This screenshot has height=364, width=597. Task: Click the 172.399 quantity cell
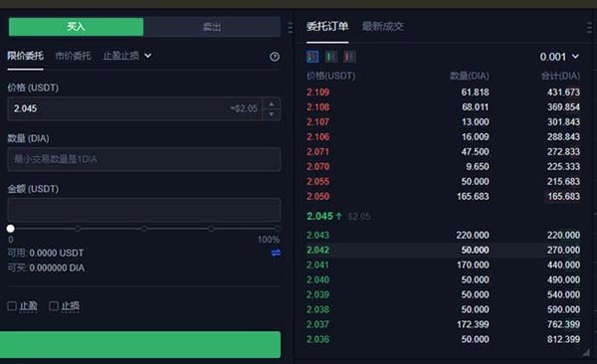473,324
